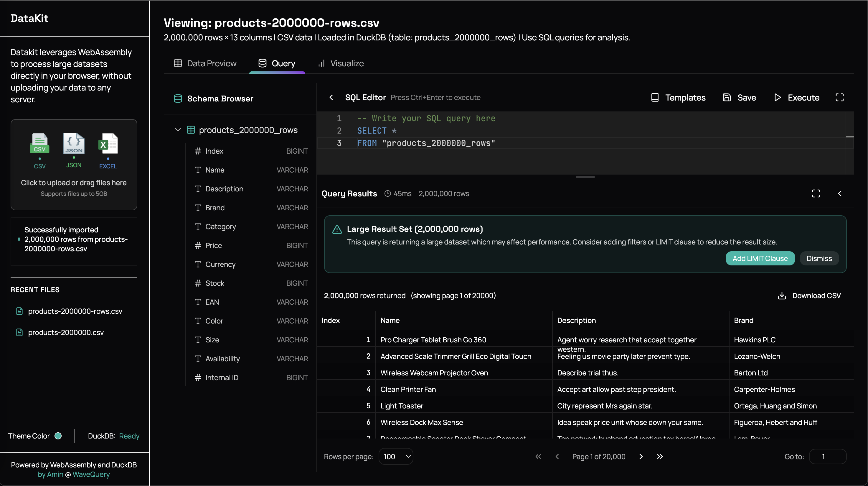Toggle SQL editor fullscreen mode
This screenshot has width=868, height=486.
pyautogui.click(x=839, y=98)
